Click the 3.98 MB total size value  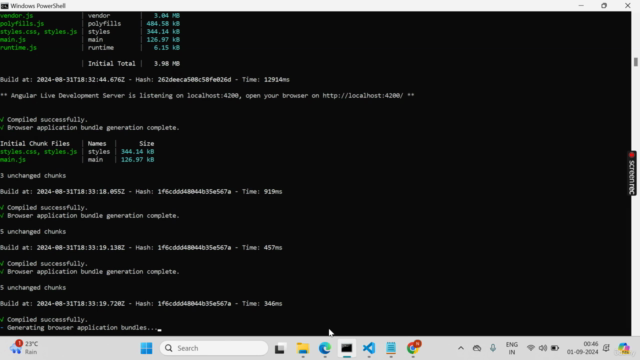167,64
